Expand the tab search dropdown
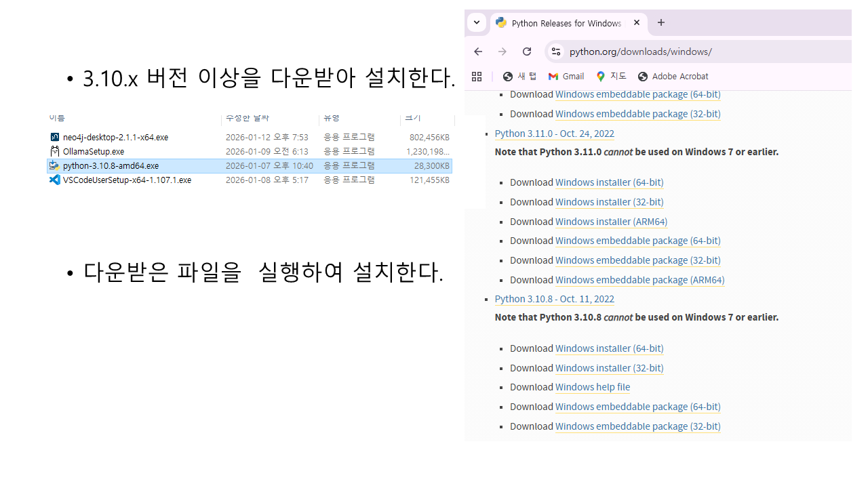This screenshot has height=488, width=868. click(477, 22)
